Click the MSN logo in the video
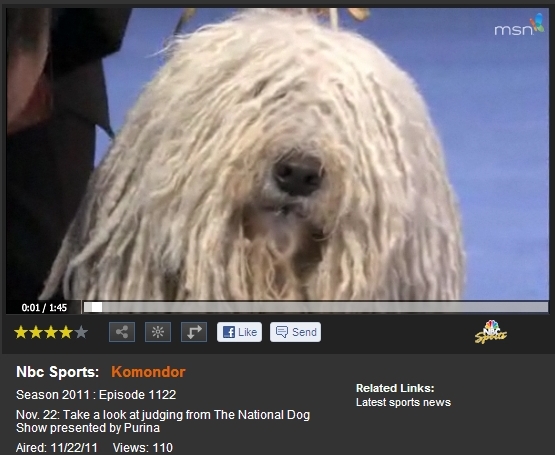This screenshot has height=455, width=555. 519,25
